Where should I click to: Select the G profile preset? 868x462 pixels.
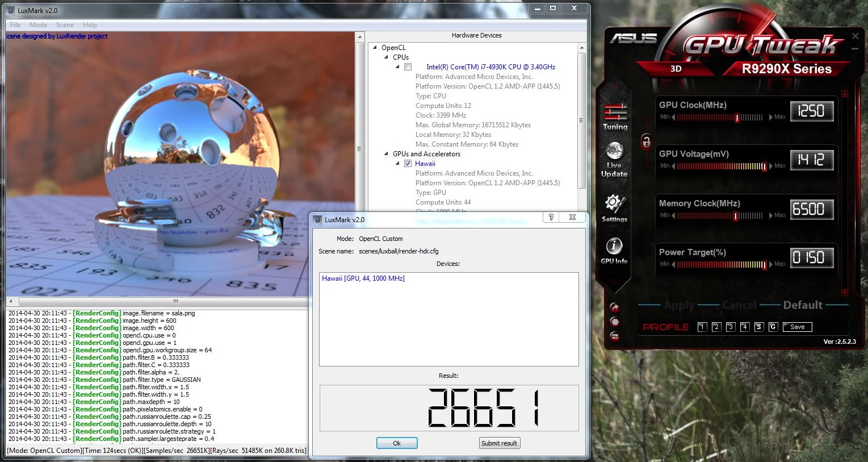coord(773,327)
